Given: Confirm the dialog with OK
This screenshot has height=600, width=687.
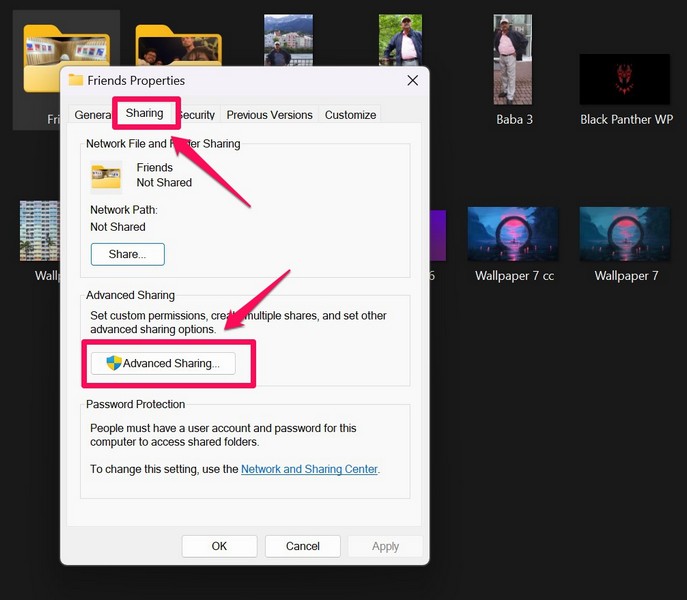Looking at the screenshot, I should click(219, 546).
